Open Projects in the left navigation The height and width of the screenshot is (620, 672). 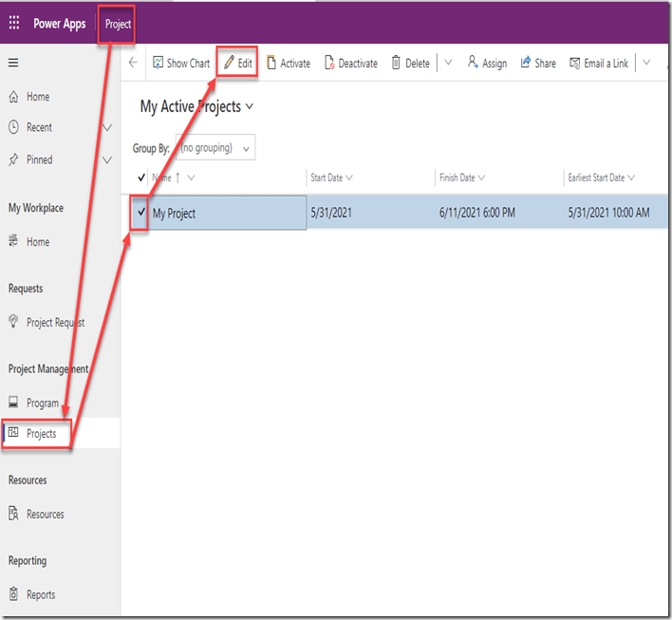pyautogui.click(x=41, y=434)
